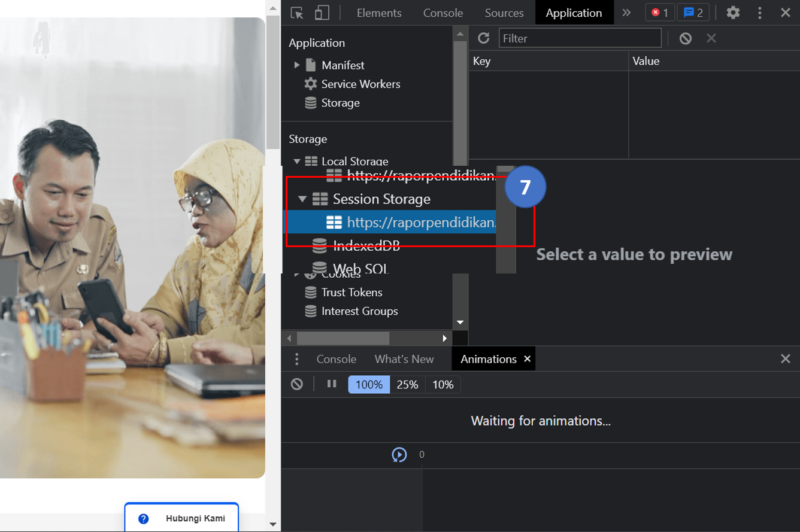This screenshot has width=800, height=532.
Task: Click the blue issues count badge
Action: click(693, 13)
